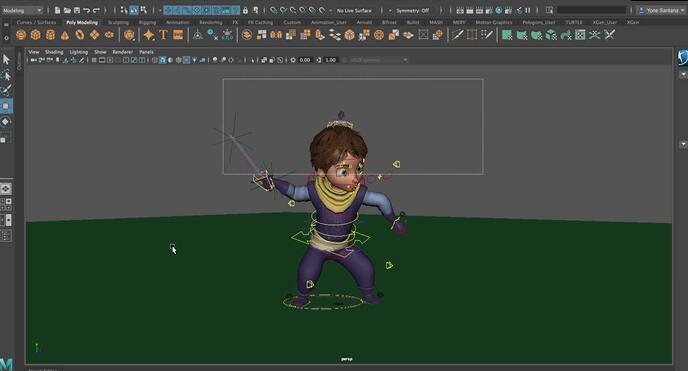Click the Insert Edge Loop tool icon

472,35
